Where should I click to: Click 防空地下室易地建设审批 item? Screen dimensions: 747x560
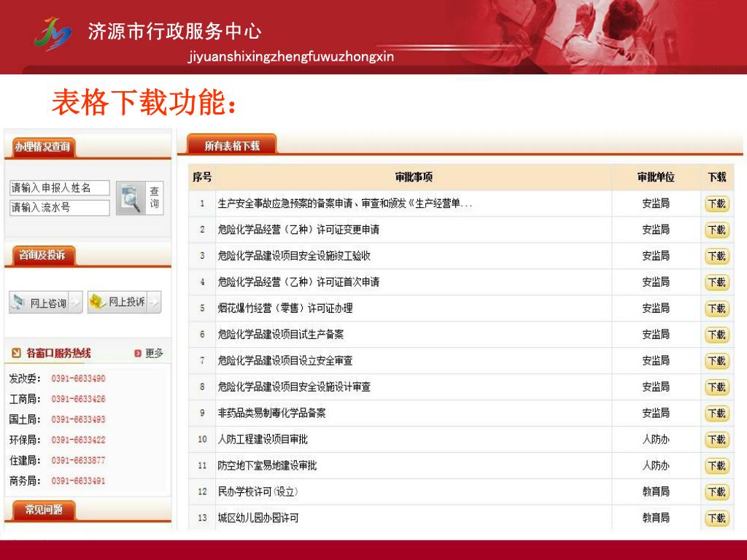[x=267, y=466]
